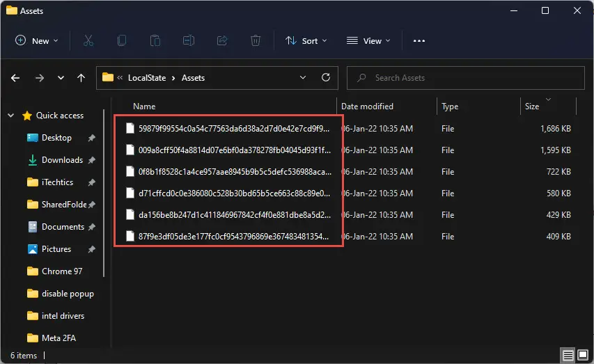
Task: Click the Paste clipboard icon
Action: point(155,40)
